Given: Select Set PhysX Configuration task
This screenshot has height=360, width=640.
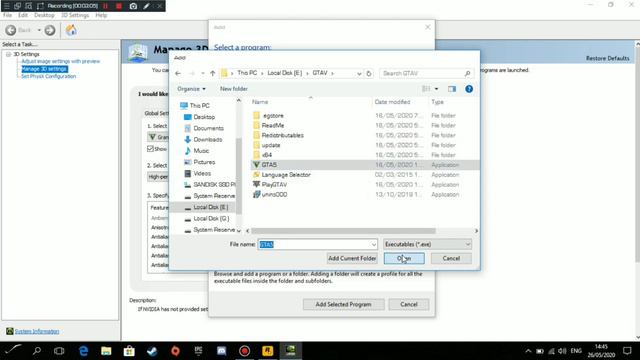Looking at the screenshot, I should click(49, 76).
